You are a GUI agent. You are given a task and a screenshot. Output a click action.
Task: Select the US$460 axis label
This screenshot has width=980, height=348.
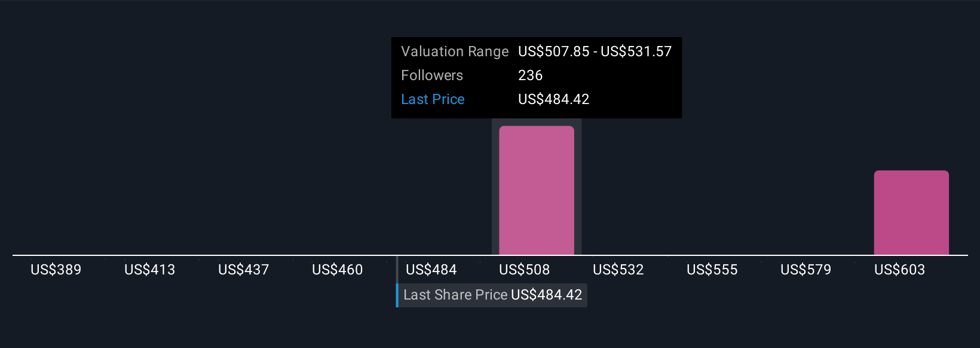click(337, 270)
